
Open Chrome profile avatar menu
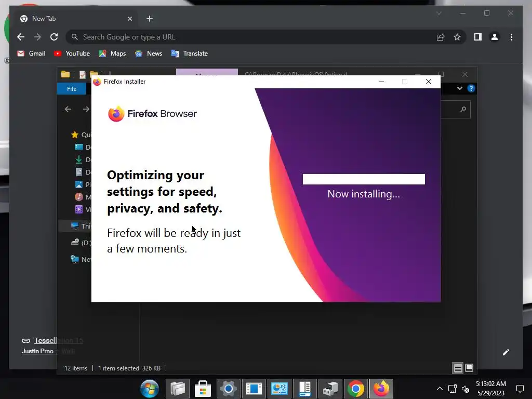click(495, 37)
